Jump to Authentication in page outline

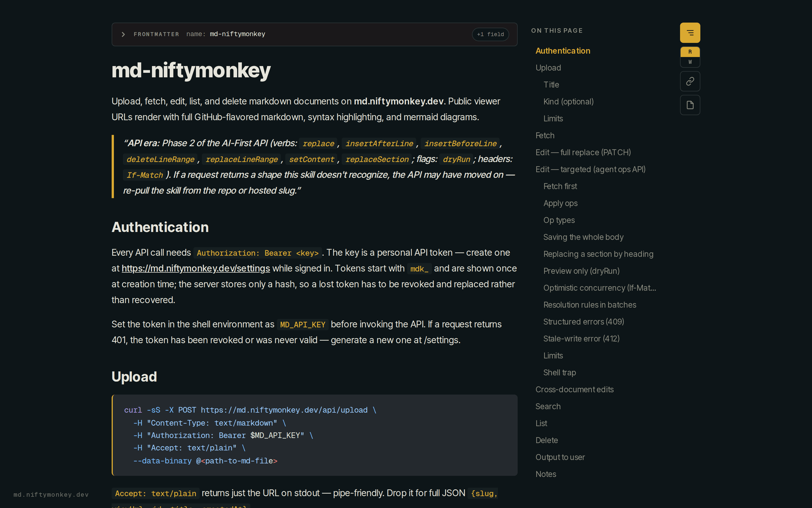(x=563, y=51)
